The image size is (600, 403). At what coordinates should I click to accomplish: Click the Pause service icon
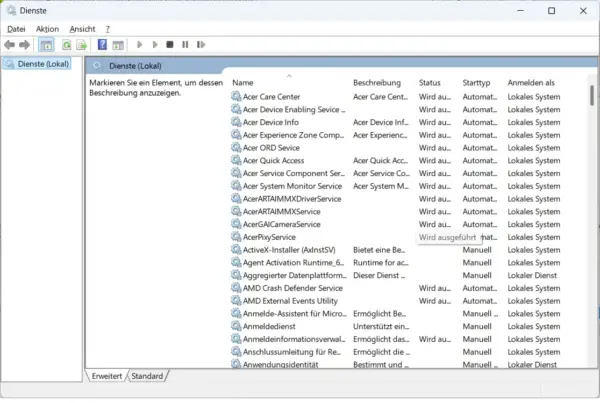click(185, 45)
